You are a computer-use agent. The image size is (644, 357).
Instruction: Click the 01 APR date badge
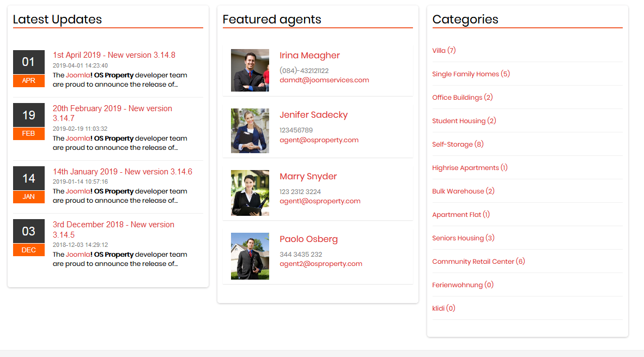point(28,69)
